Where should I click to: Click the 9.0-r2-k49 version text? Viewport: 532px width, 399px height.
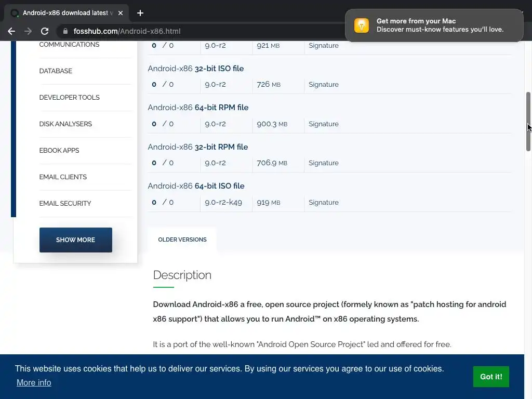point(223,202)
